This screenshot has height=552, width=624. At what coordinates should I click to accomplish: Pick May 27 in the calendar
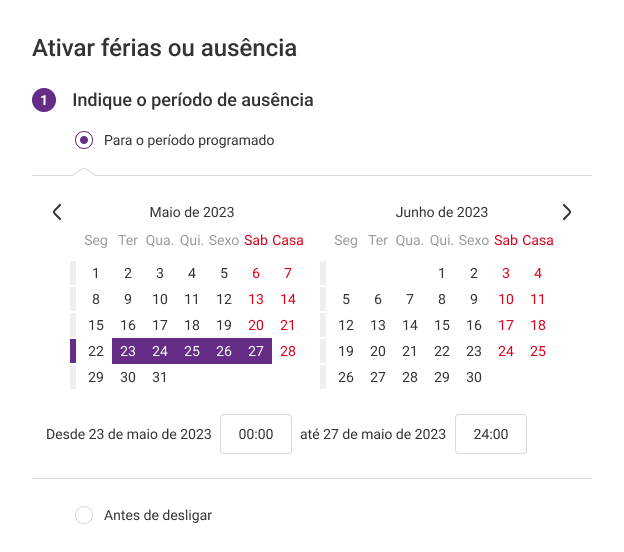pos(256,351)
